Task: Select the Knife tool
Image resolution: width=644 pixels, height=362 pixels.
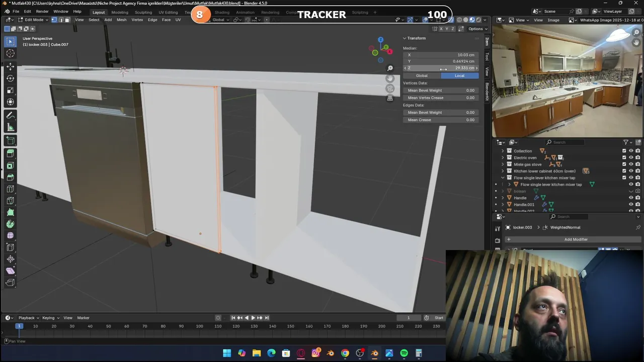Action: point(10,201)
